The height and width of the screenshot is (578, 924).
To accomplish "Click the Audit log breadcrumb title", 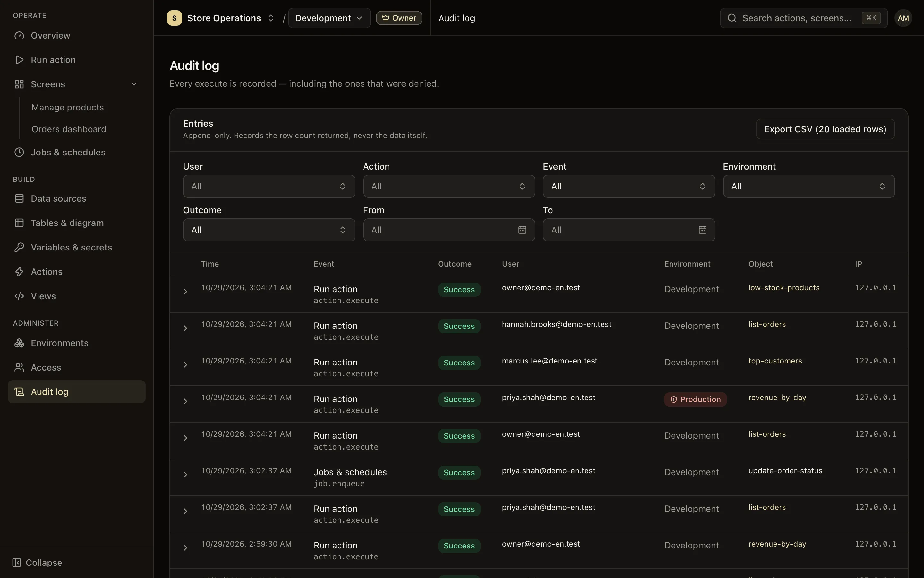I will [457, 18].
